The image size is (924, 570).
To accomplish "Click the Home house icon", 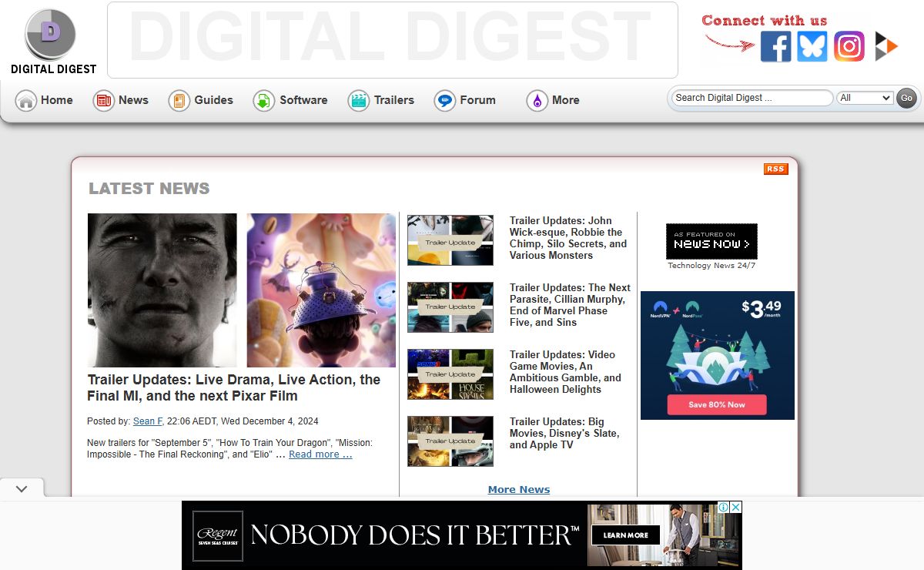I will point(26,100).
